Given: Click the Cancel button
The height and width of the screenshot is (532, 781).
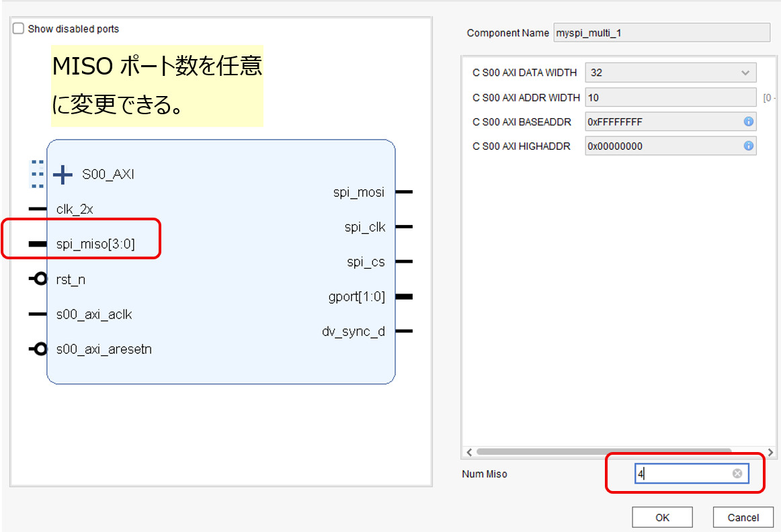Looking at the screenshot, I should (743, 517).
